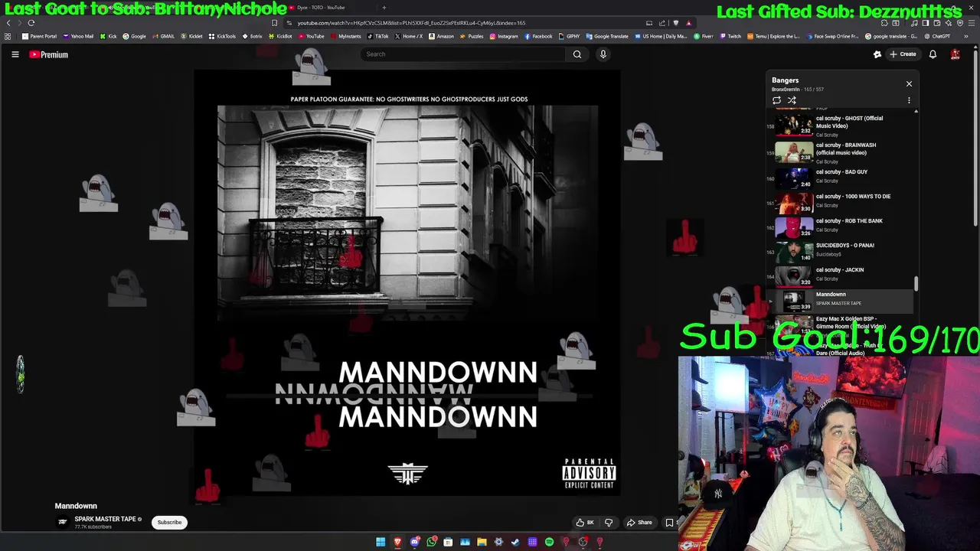Open Steam from taskbar
The height and width of the screenshot is (551, 980).
515,543
